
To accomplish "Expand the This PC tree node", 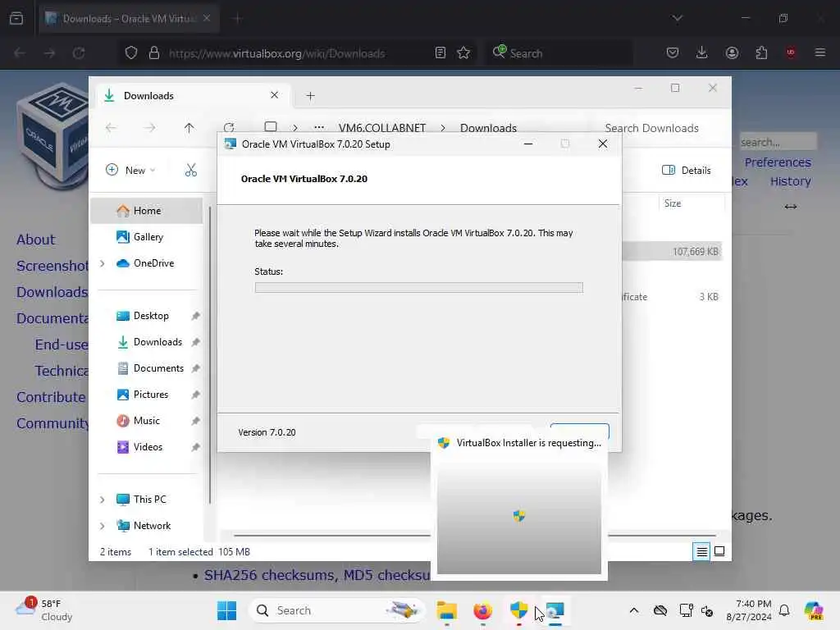I will coord(103,500).
